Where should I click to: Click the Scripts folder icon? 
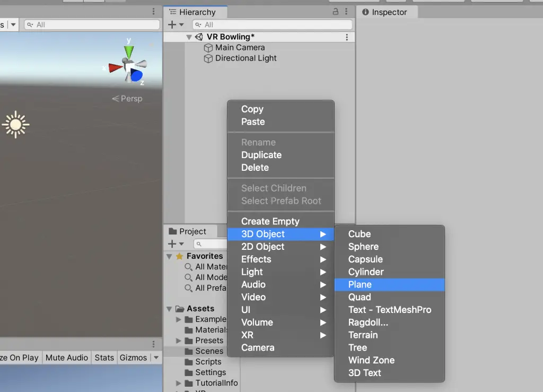(189, 362)
